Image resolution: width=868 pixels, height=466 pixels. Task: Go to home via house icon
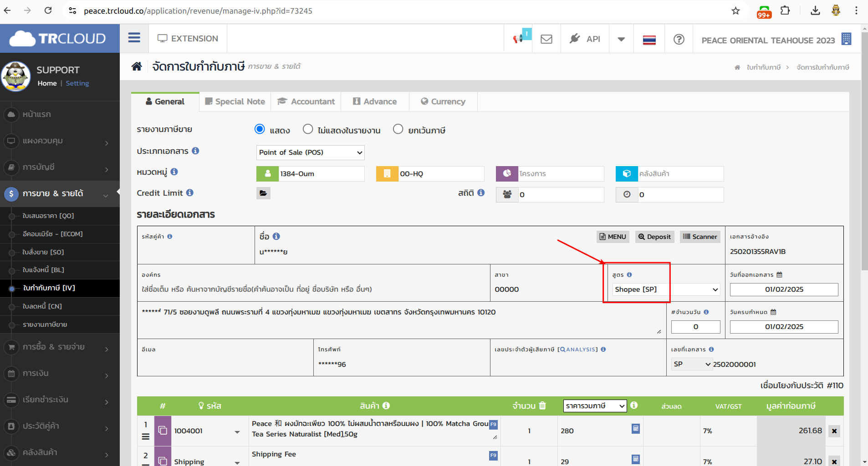137,66
